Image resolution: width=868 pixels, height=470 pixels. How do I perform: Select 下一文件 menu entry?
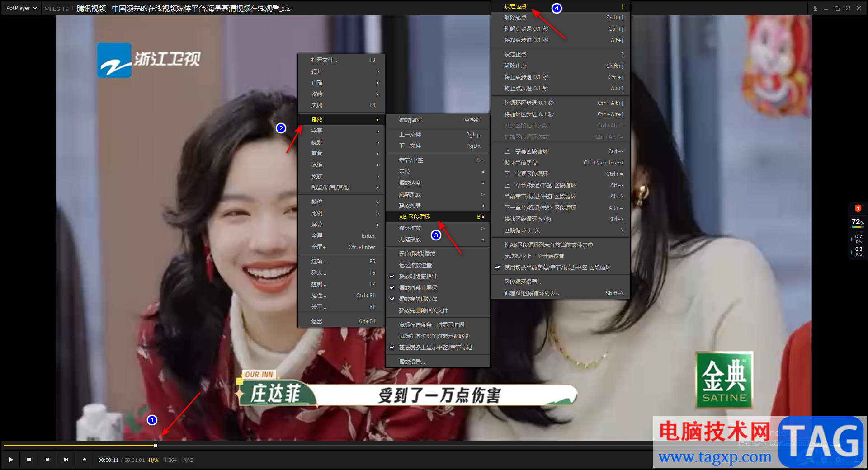pyautogui.click(x=438, y=146)
